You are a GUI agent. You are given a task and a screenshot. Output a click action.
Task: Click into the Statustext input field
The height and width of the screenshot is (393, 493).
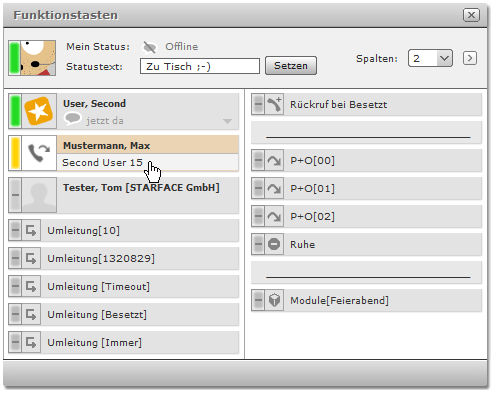[x=200, y=66]
